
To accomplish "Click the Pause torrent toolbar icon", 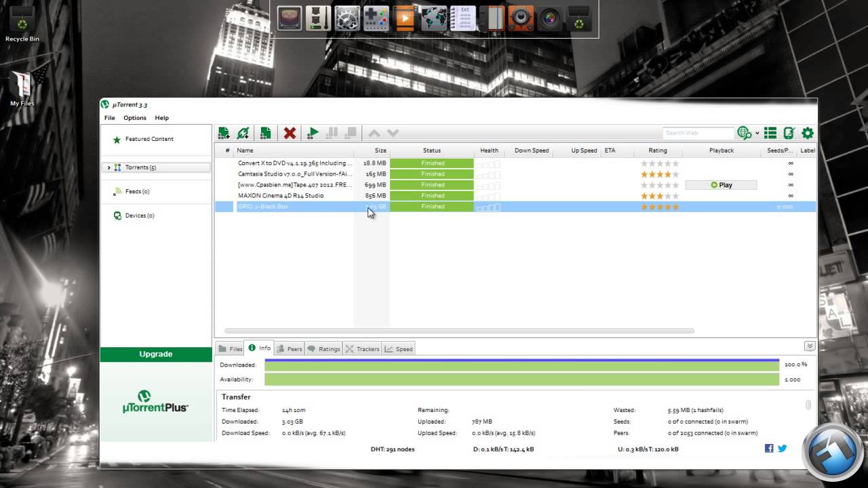I will pos(332,133).
